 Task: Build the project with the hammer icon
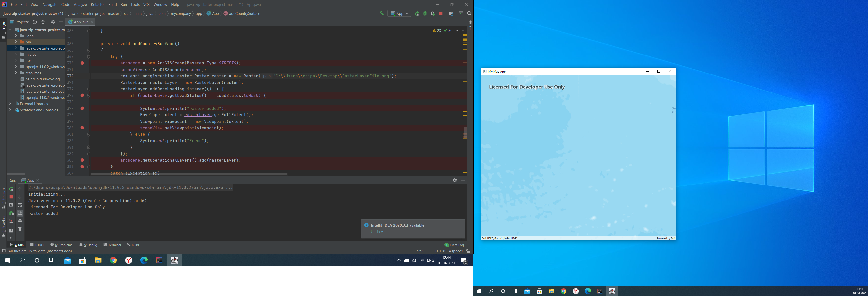(x=382, y=14)
